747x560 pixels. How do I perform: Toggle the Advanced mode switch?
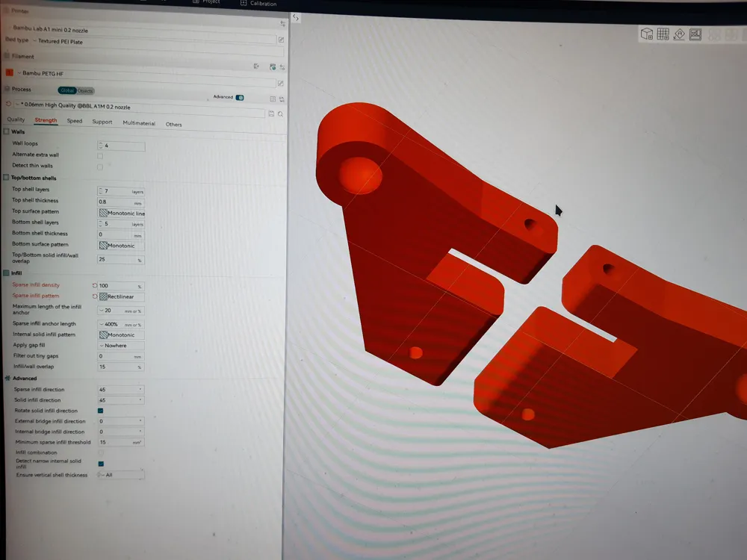click(x=240, y=98)
